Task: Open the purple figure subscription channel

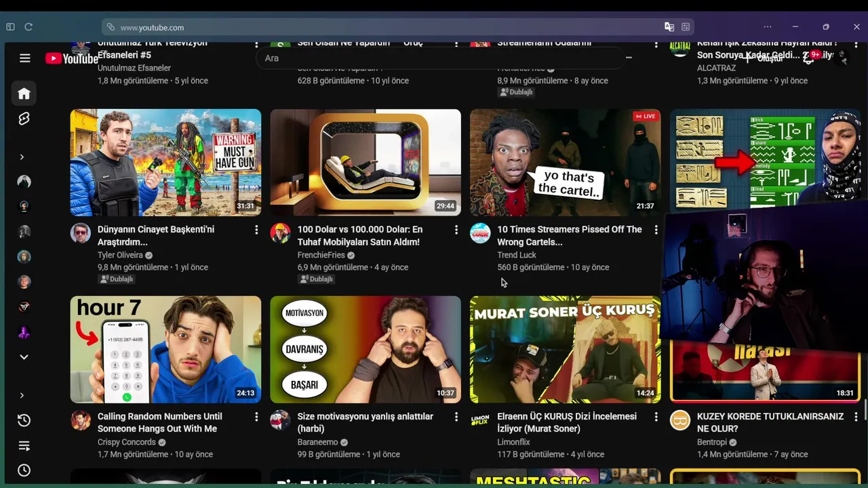Action: pos(24,332)
